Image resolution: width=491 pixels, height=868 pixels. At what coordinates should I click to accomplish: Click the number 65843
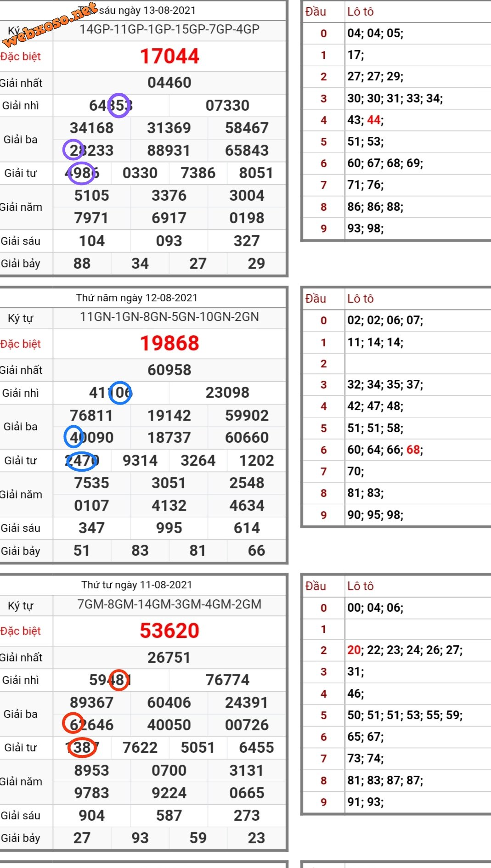(x=247, y=151)
